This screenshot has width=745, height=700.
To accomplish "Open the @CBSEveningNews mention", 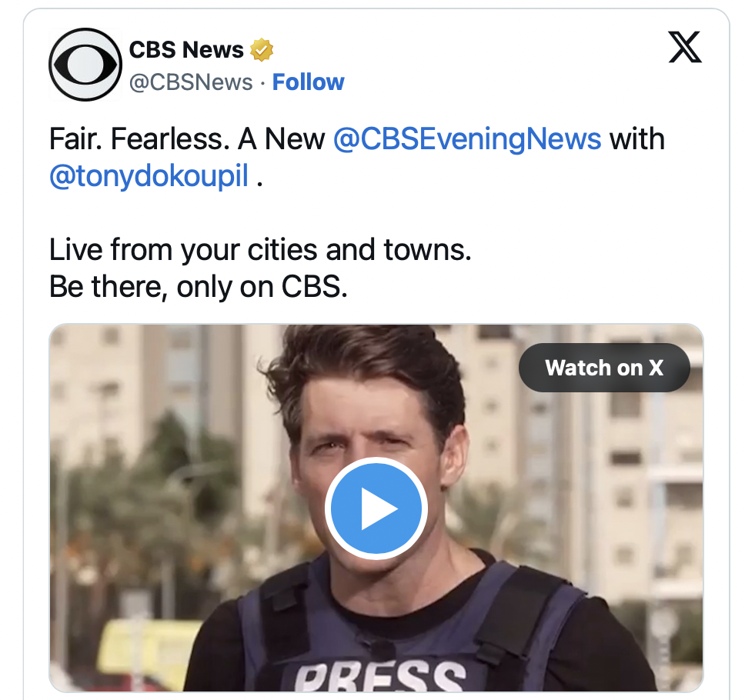I will coord(467,139).
